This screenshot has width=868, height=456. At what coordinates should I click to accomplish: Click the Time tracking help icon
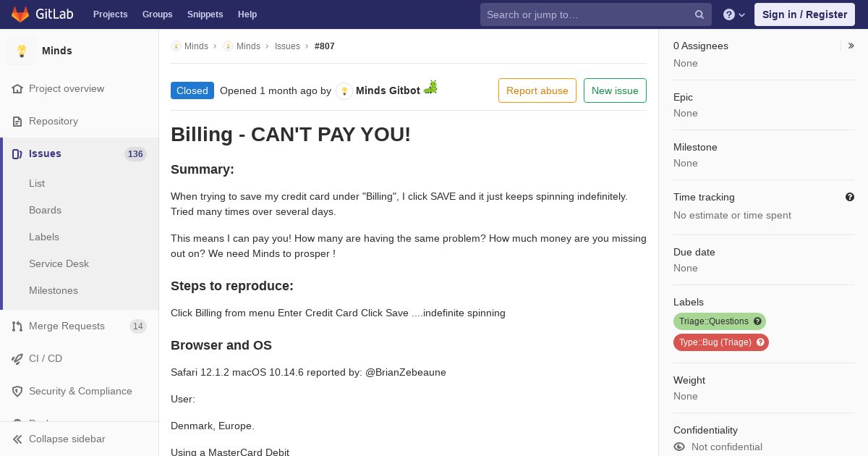pyautogui.click(x=850, y=197)
